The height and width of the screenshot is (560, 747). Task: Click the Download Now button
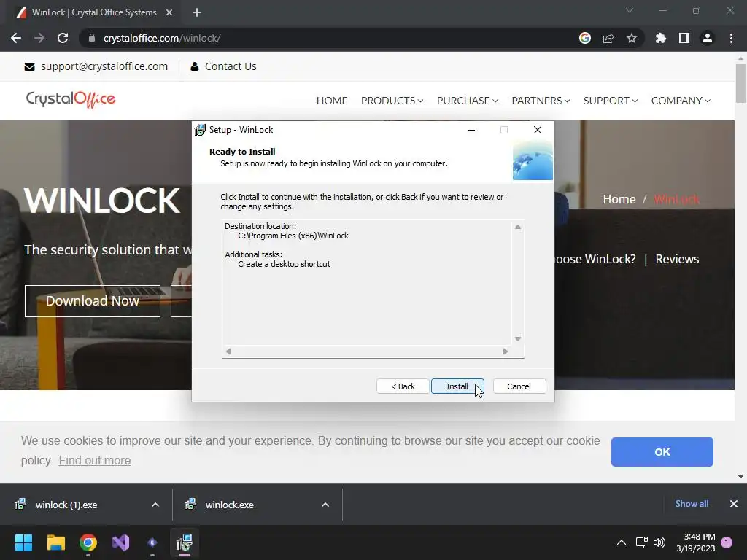(x=93, y=301)
